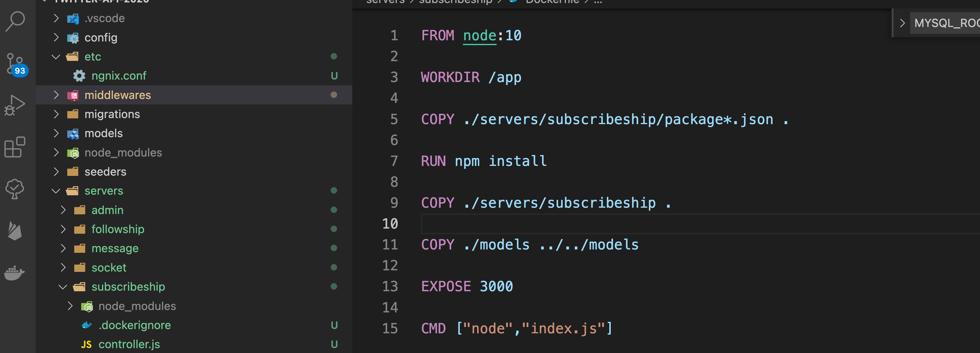Click '../../models' destination on line 11
This screenshot has width=980, height=353.
tap(589, 245)
